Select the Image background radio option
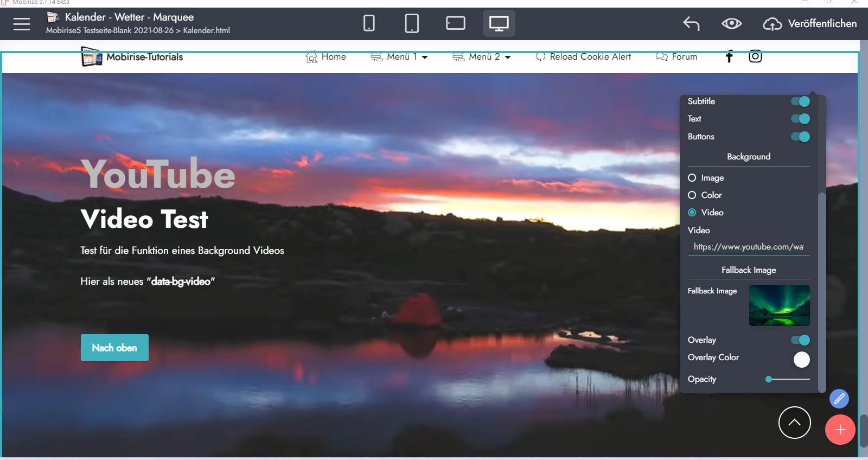 tap(692, 178)
